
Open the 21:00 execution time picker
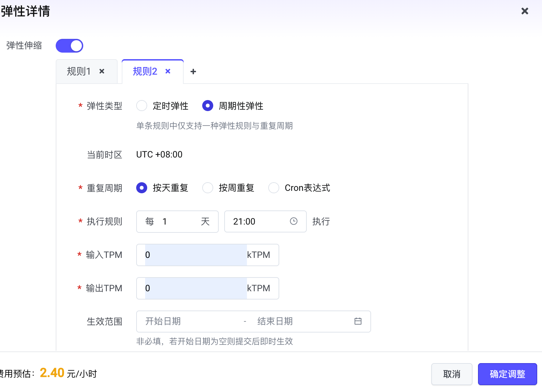258,221
